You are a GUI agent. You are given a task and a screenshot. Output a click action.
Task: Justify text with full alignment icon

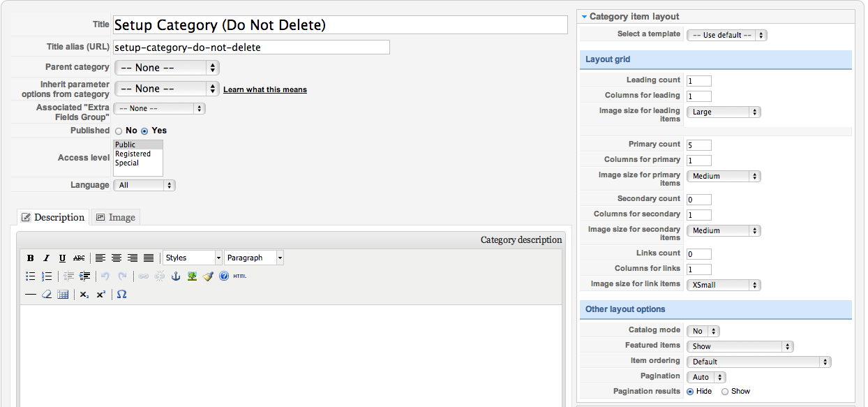[149, 258]
